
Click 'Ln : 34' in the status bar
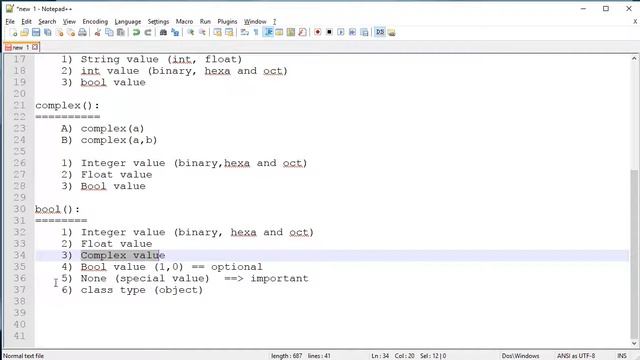[x=380, y=356]
